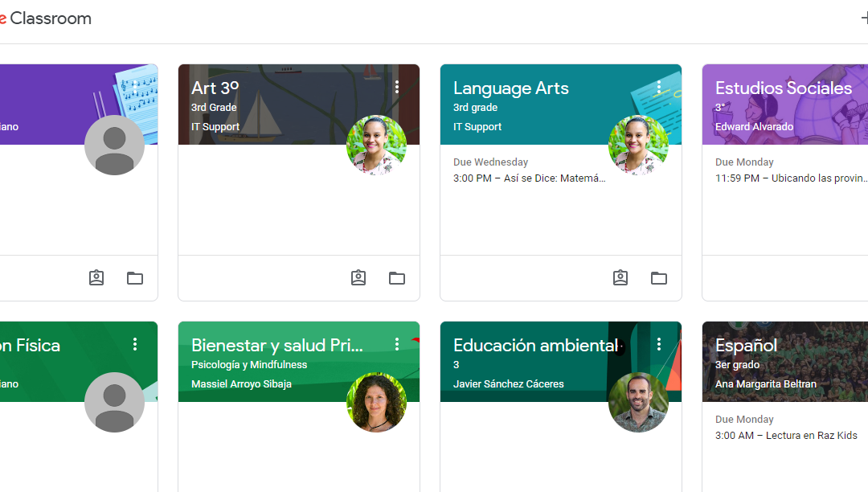868x492 pixels.
Task: Open the Estudios Sociales class
Action: (x=784, y=88)
